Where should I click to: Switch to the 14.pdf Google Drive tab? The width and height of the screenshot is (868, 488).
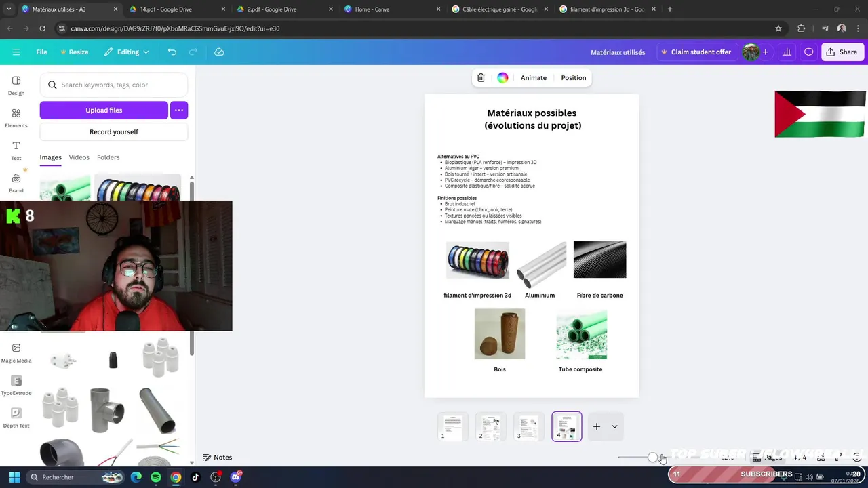175,9
